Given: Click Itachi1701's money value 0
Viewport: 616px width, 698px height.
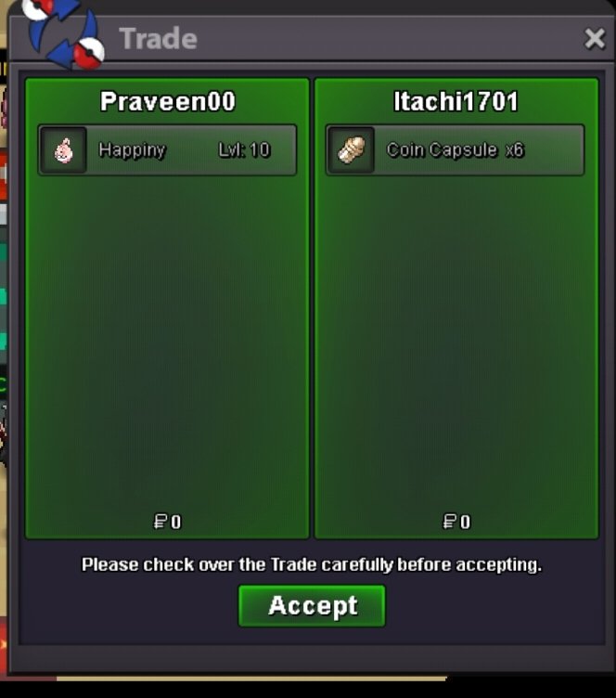Looking at the screenshot, I should [465, 522].
